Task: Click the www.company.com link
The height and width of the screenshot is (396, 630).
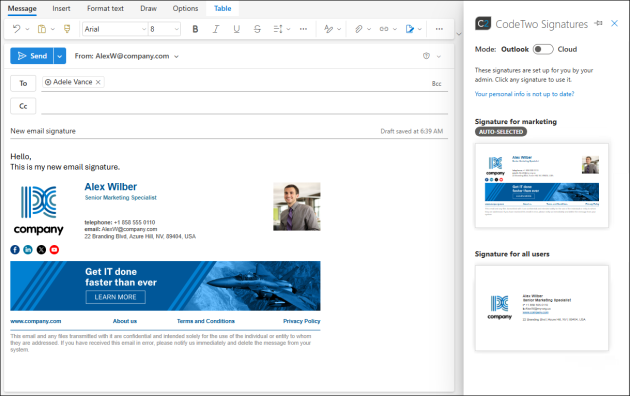Action: click(36, 321)
